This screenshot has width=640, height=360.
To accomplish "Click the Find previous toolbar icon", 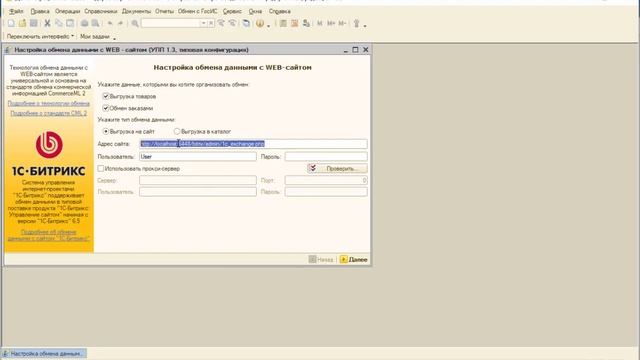I will (x=232, y=23).
